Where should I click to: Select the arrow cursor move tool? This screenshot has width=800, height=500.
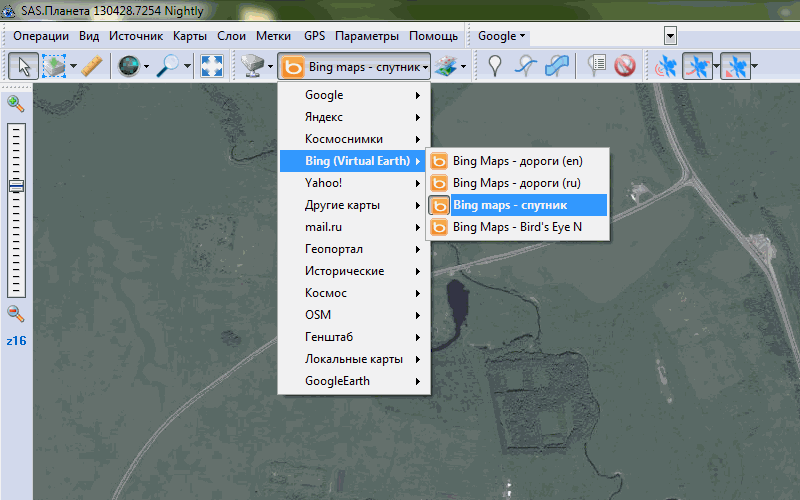(x=22, y=67)
